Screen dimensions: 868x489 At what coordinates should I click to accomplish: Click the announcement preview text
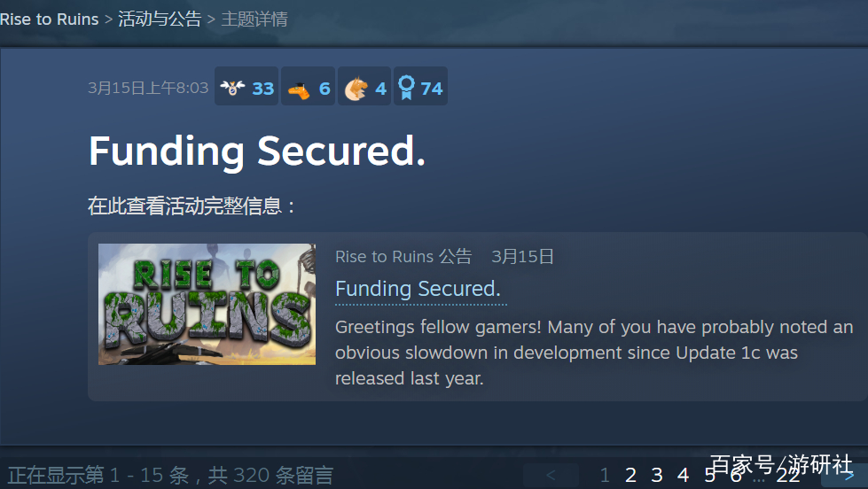[594, 353]
